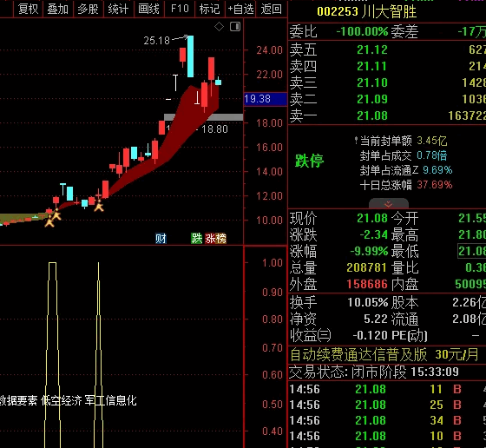Viewport: 486px width, 448px height.
Task: Open the 统计 statistics tool
Action: 118,9
